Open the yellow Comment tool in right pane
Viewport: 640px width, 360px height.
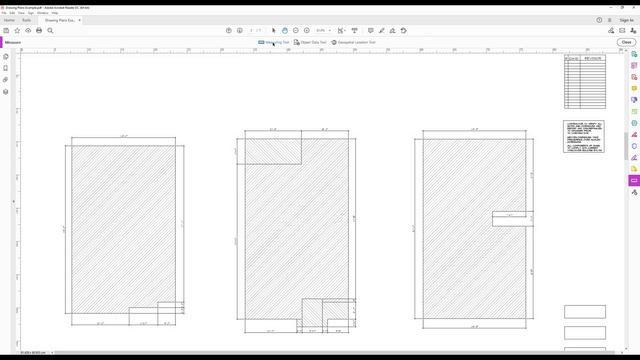coord(634,89)
